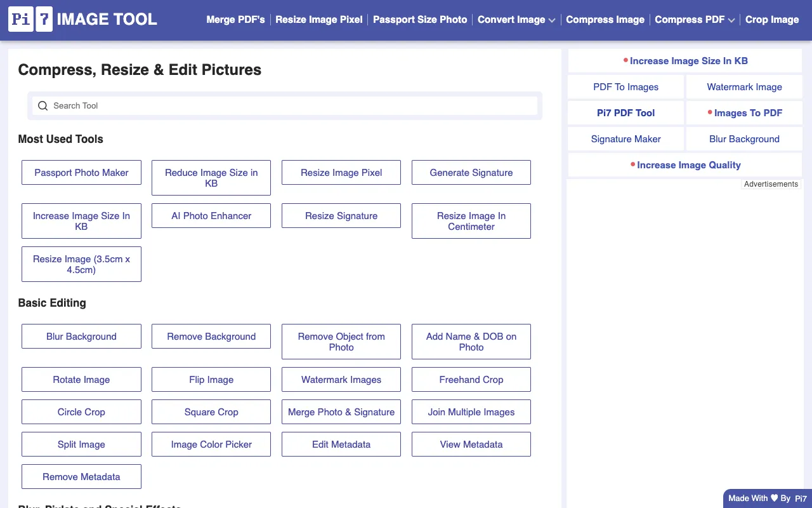Select Passport Size Photo from navigation

(x=420, y=20)
